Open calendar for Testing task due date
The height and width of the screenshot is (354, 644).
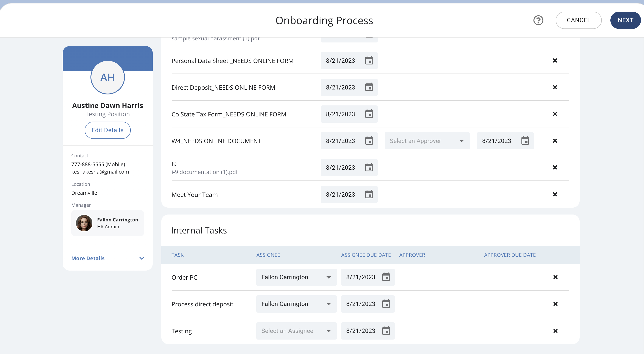(386, 331)
